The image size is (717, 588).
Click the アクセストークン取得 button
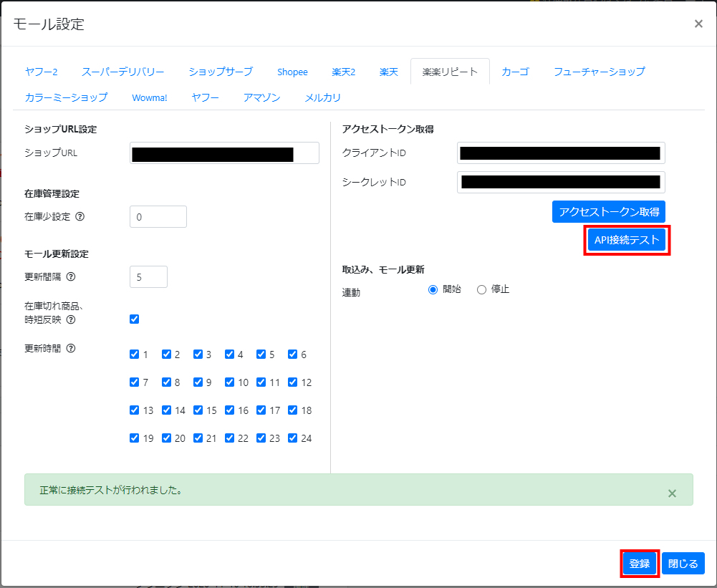(609, 212)
